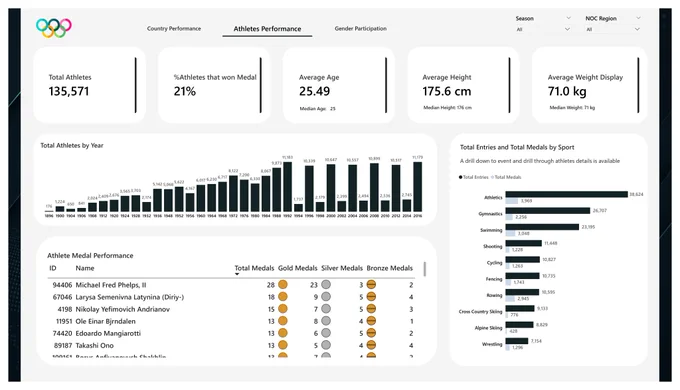Image resolution: width=680 pixels, height=390 pixels.
Task: Select the Gymnastics total entries bar
Action: pyautogui.click(x=548, y=210)
